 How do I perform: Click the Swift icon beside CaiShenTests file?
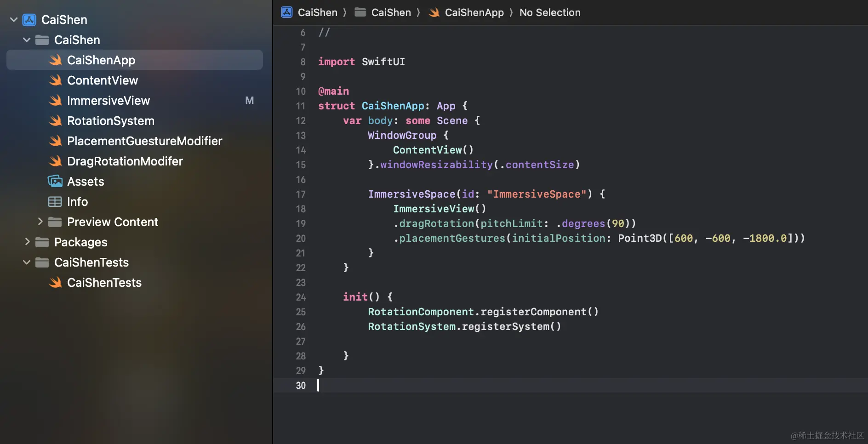tap(55, 283)
